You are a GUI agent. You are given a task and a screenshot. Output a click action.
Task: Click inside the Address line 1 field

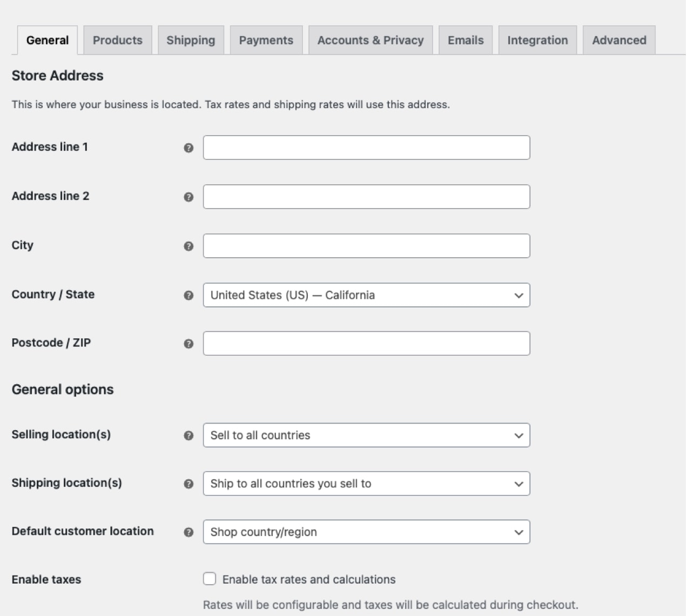click(366, 148)
